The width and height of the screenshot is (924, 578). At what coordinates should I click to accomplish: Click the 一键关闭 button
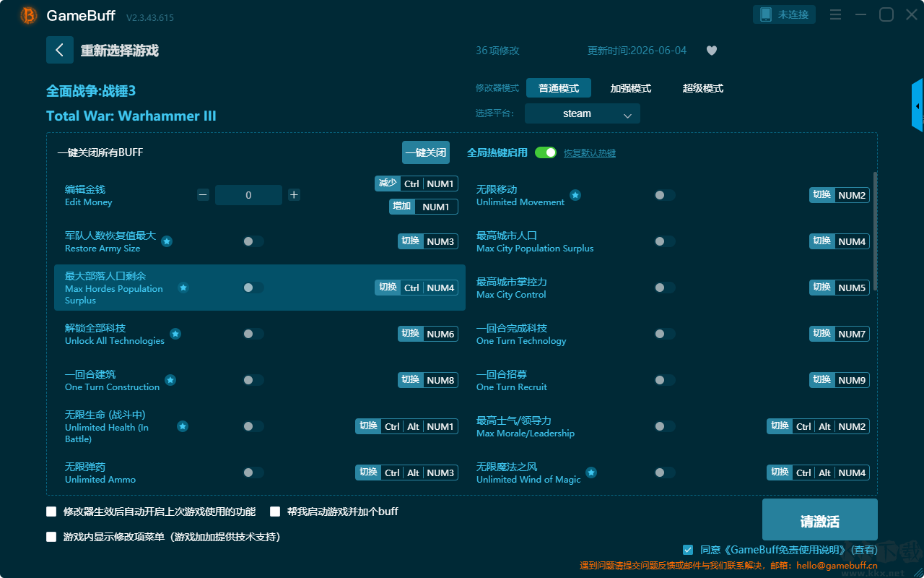click(x=426, y=152)
